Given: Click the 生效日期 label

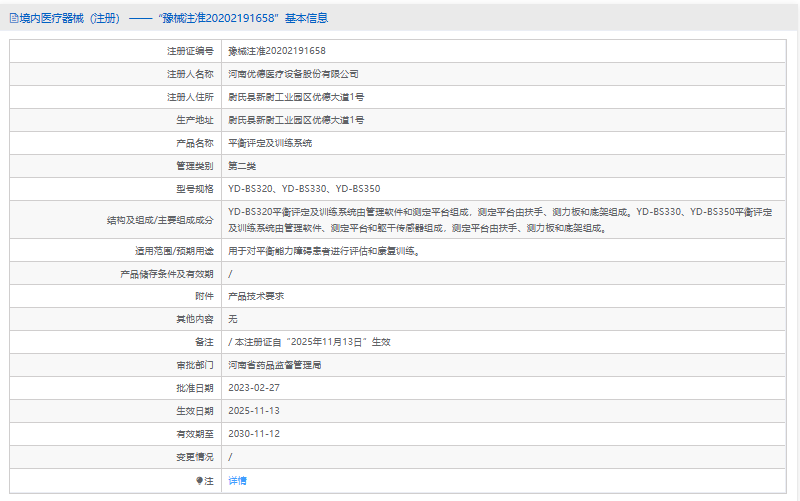Looking at the screenshot, I should tap(195, 411).
